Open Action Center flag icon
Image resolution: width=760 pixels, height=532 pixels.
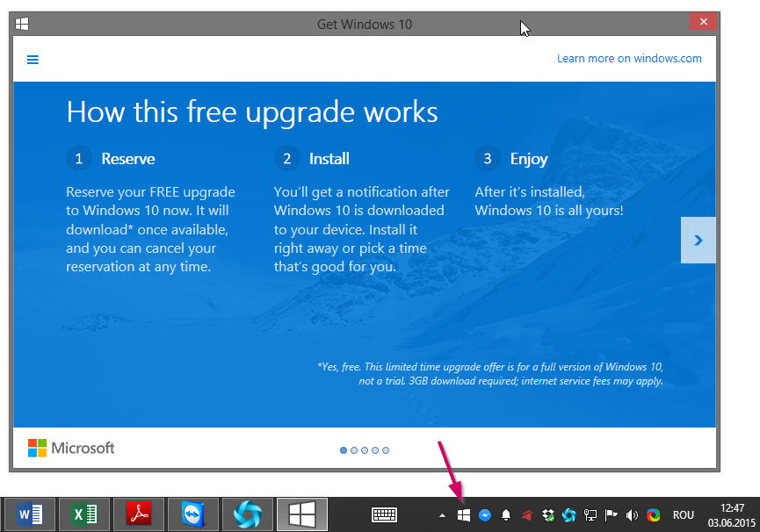[x=612, y=515]
